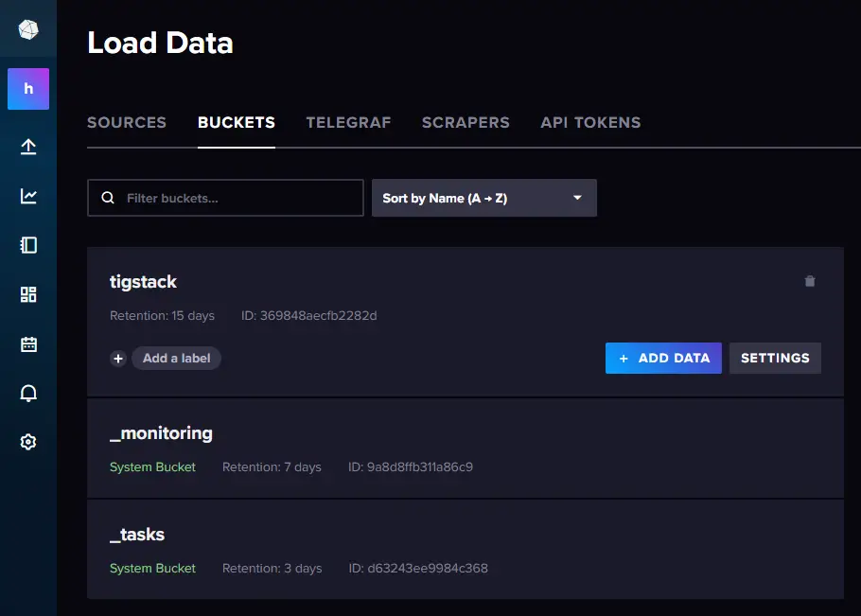Open the notebook icon in the sidebar

click(28, 245)
